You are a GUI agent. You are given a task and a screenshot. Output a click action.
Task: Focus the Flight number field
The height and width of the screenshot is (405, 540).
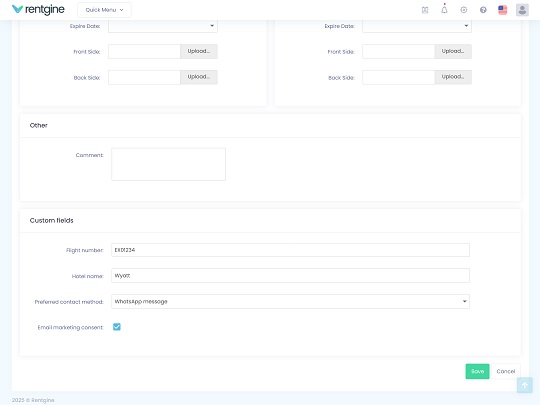point(290,250)
